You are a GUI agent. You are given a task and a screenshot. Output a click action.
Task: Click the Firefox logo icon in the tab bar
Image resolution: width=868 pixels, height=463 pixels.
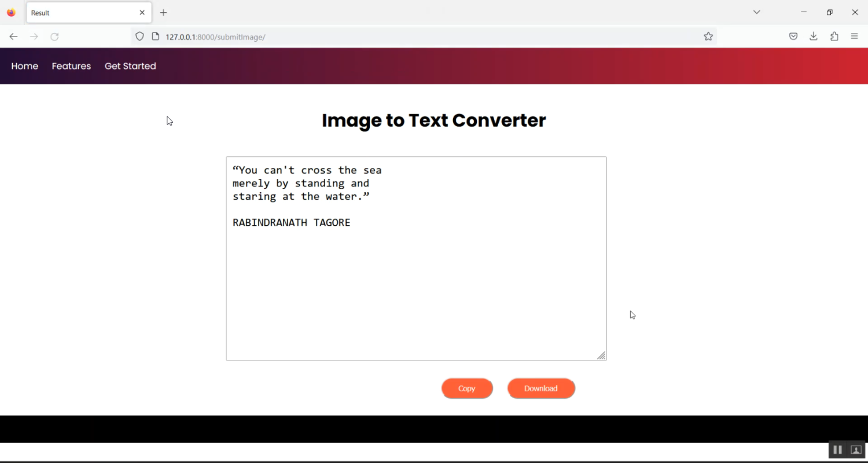click(11, 12)
